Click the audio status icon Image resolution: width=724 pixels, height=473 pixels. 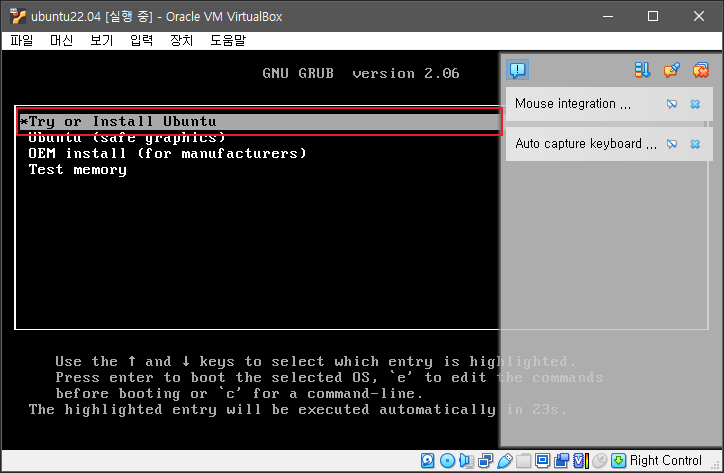tap(466, 461)
